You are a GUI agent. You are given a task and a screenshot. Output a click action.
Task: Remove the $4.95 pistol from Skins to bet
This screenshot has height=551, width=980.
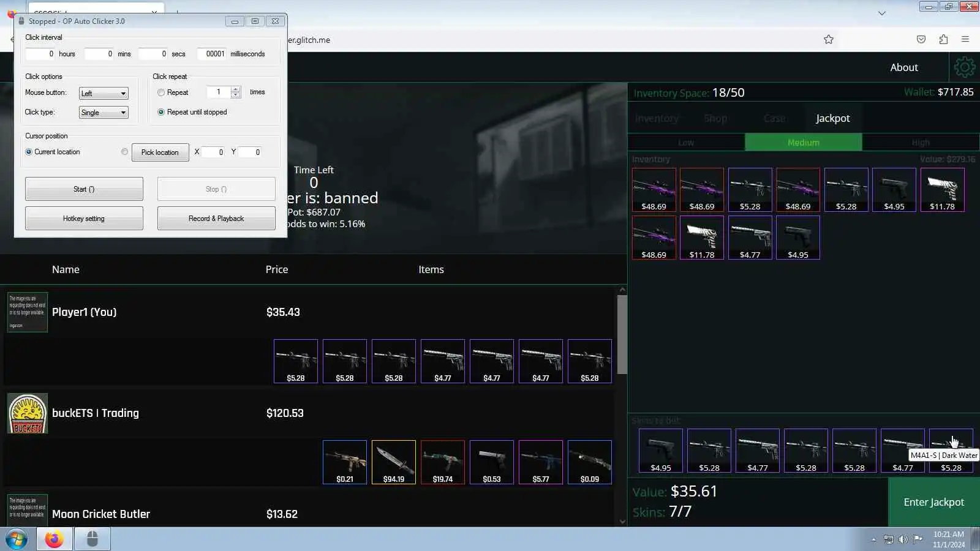[661, 451]
